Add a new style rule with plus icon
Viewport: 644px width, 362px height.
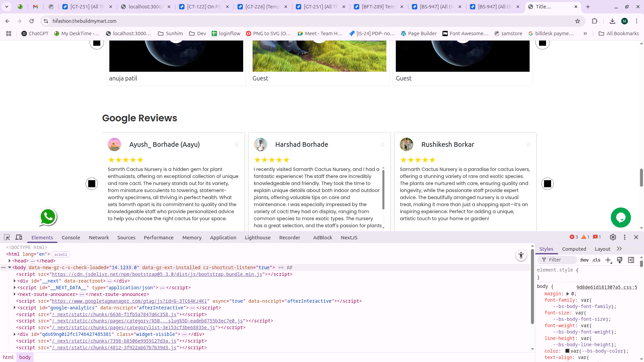608,260
